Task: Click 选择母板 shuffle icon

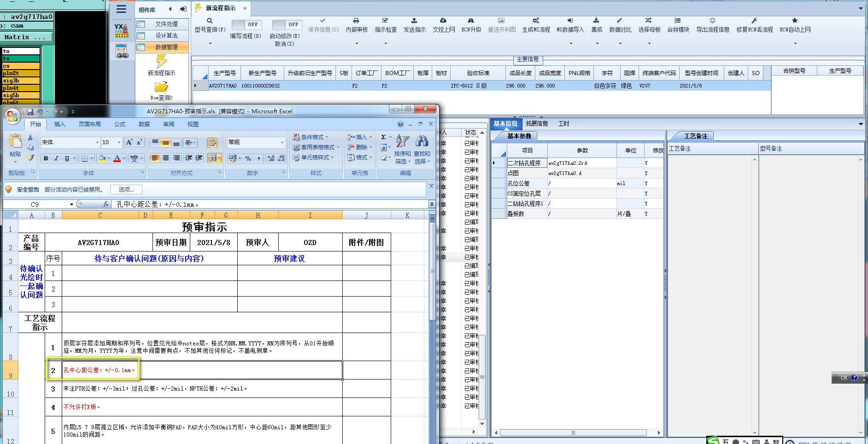Action: pos(649,21)
